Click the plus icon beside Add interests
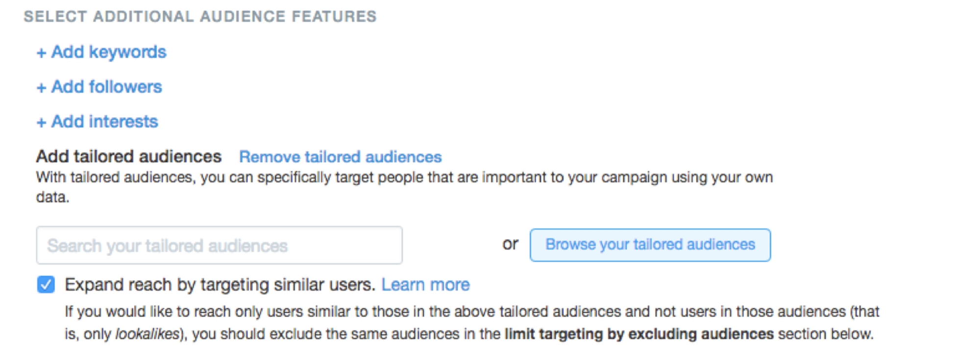Viewport: 980px width, 353px height. 41,122
